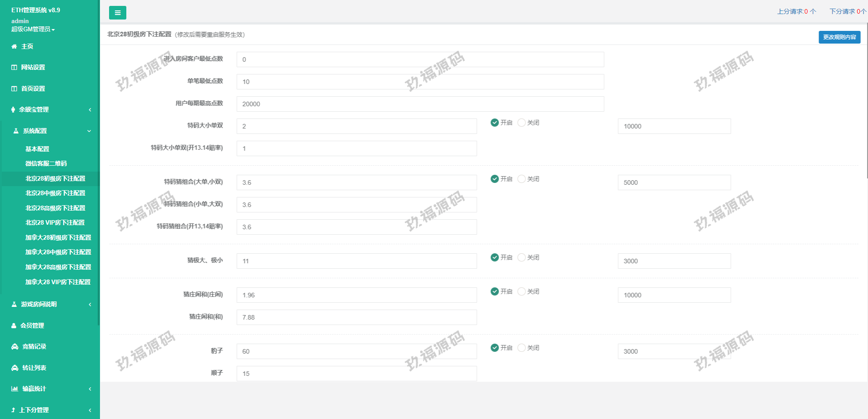The height and width of the screenshot is (419, 868).
Task: Click the 用户每期最高点数 input field
Action: pos(420,104)
